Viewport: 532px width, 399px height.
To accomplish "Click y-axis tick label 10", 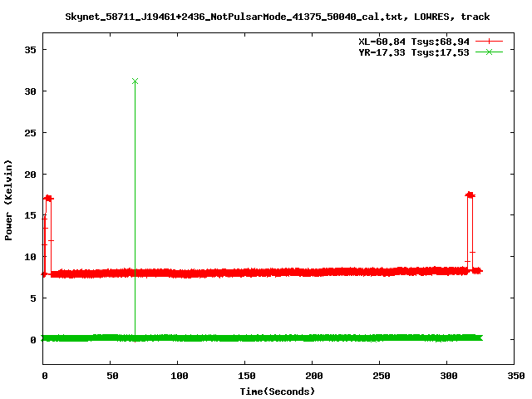I will (30, 257).
